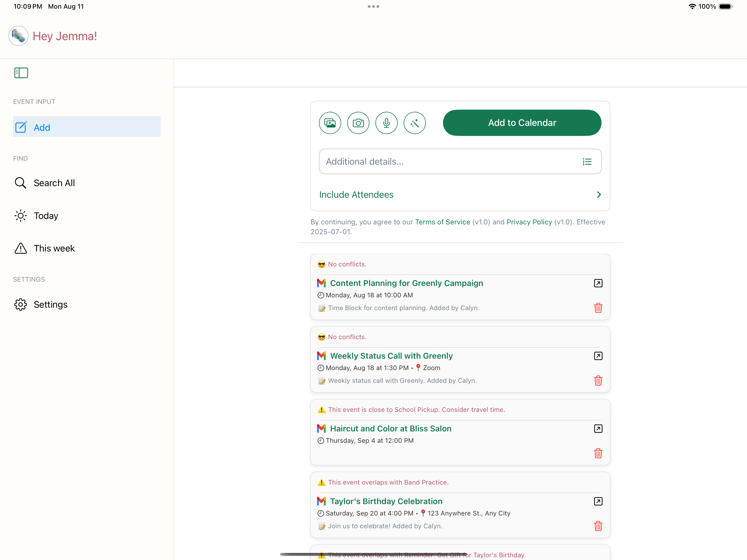Viewport: 747px width, 560px height.
Task: Open the Privacy Policy link
Action: click(529, 222)
